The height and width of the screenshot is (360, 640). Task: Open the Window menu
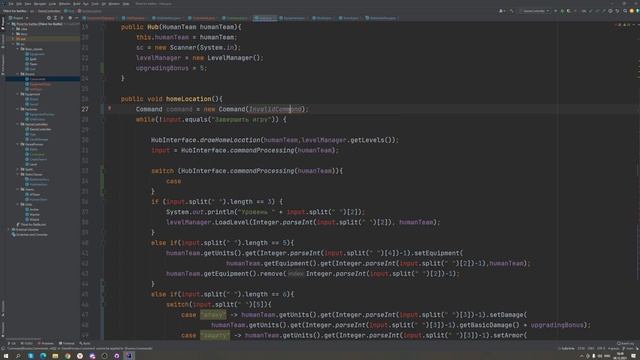coord(114,4)
